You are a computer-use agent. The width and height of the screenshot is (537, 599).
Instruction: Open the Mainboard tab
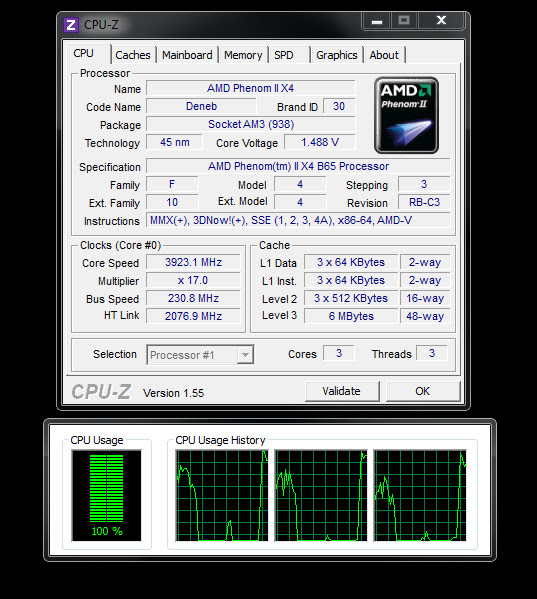187,55
